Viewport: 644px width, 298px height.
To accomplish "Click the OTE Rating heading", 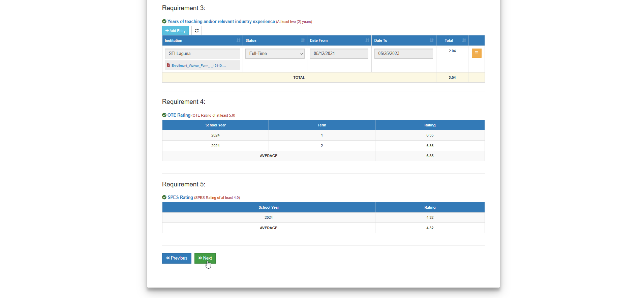I will [x=179, y=115].
